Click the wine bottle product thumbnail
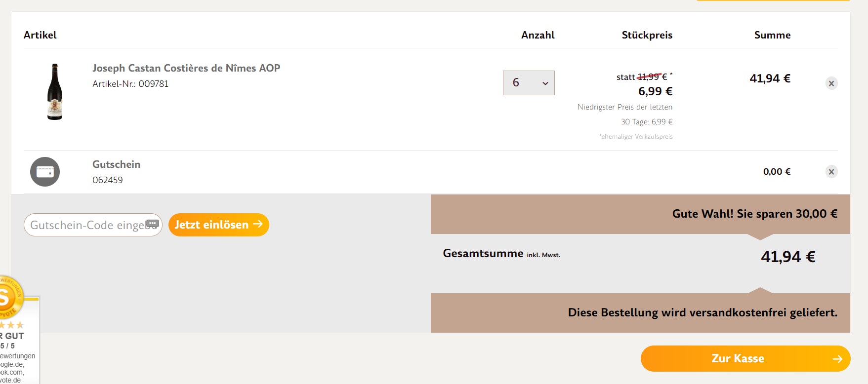 [55, 92]
